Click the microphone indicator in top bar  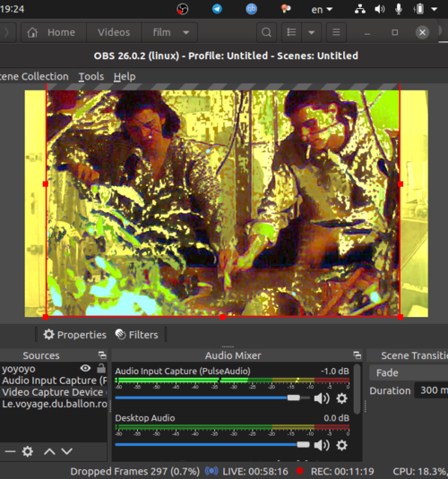pos(399,9)
